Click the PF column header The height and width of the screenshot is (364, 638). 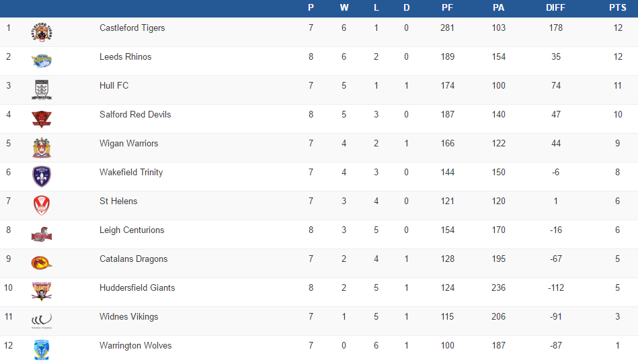coord(447,7)
